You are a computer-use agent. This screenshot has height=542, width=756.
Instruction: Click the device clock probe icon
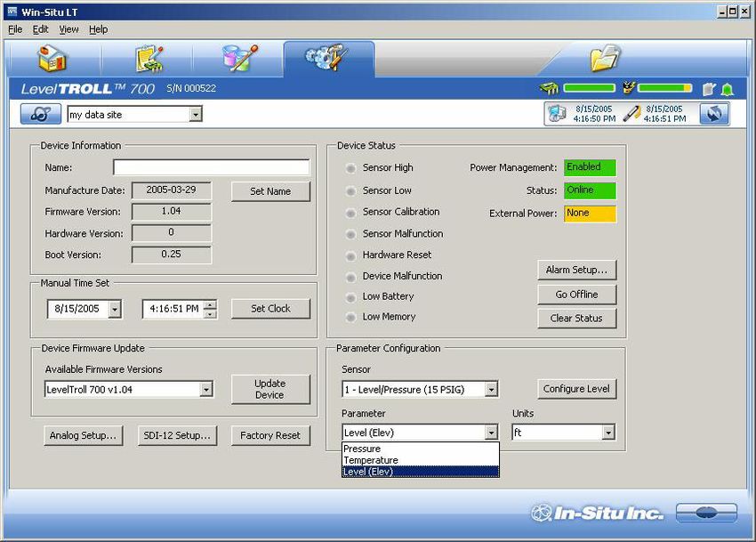coord(631,113)
